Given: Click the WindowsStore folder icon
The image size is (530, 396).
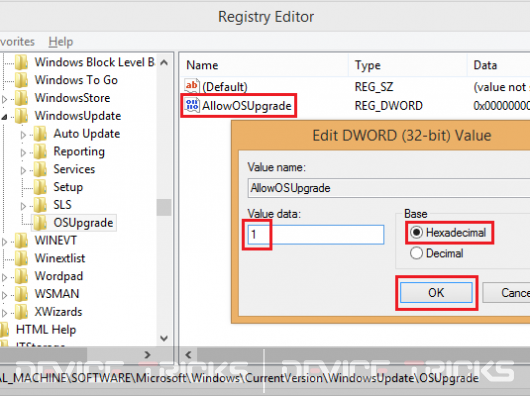Looking at the screenshot, I should (22, 98).
